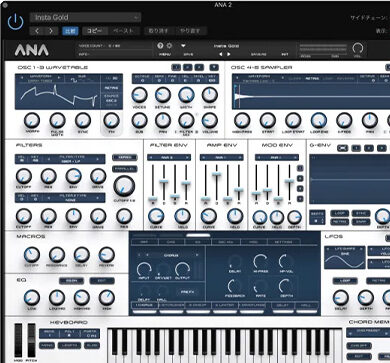Click the ペースト paste button
390x363 pixels.
pos(123,31)
